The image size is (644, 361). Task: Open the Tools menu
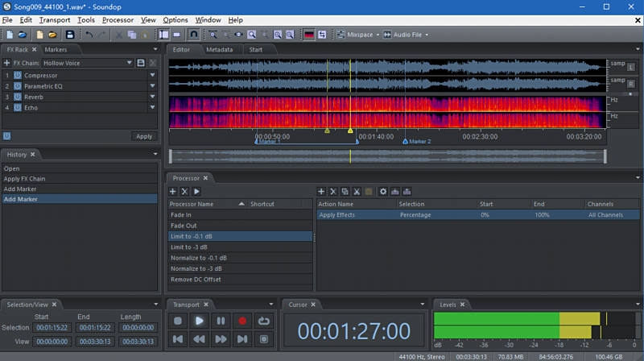86,19
